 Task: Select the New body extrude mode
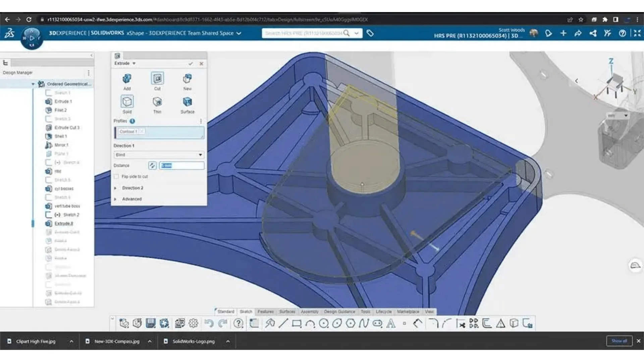187,82
